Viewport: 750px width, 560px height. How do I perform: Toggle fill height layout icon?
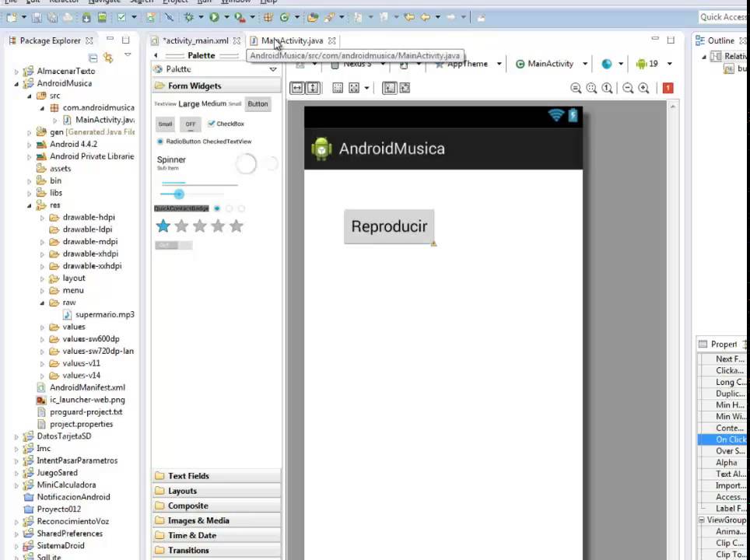click(x=312, y=88)
